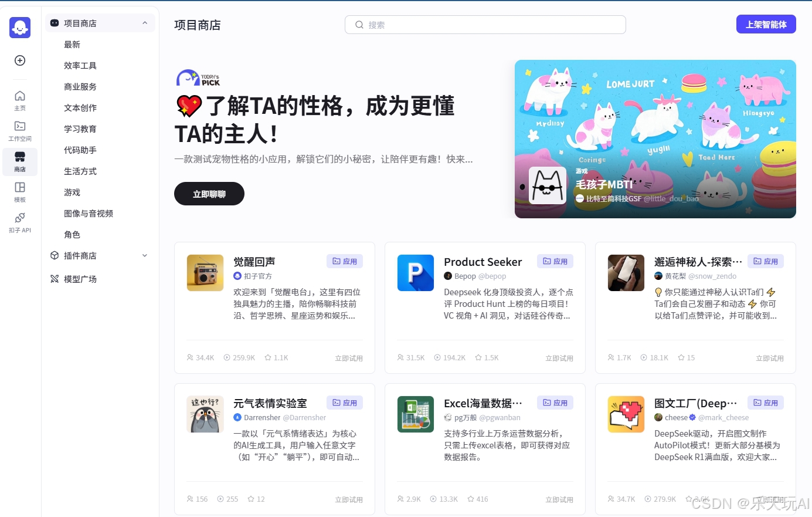Click star count 1.1K on 觉醒回声
812x517 pixels.
click(x=276, y=357)
